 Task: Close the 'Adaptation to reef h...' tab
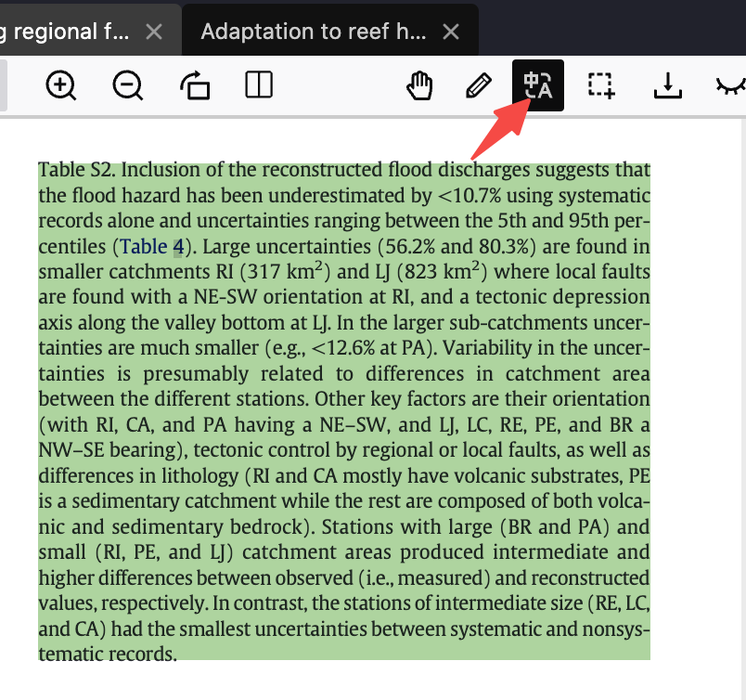coord(451,32)
